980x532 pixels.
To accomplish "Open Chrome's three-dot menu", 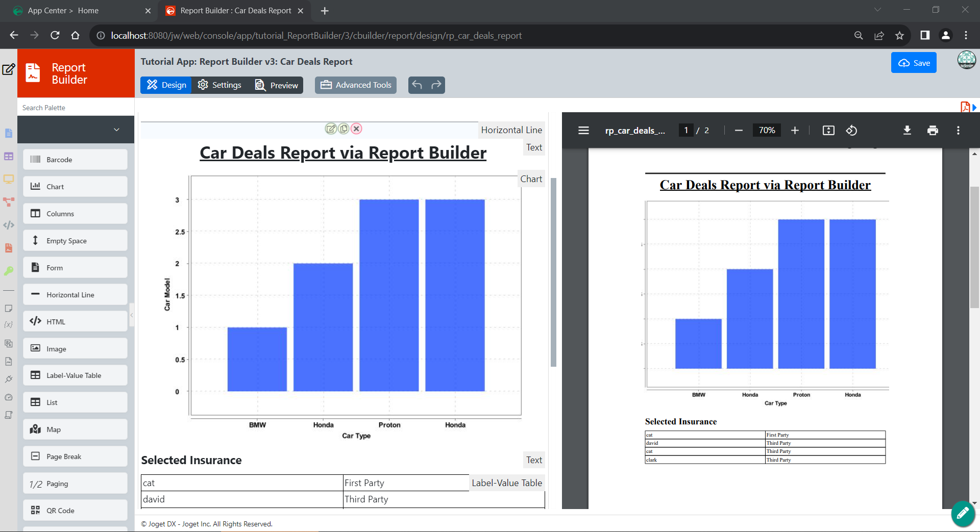I will pos(966,35).
